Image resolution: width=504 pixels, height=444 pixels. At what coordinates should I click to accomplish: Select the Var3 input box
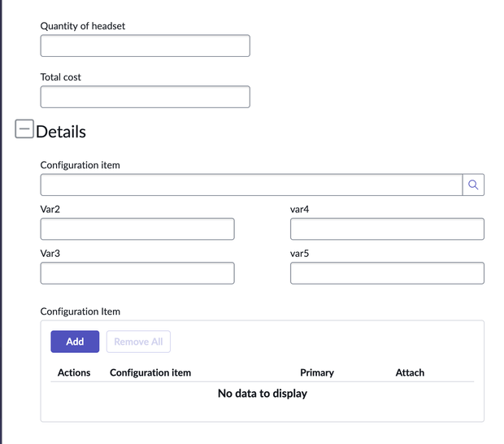(x=137, y=273)
